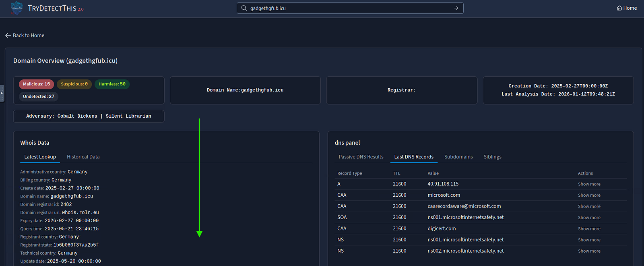Open the Subdomains tab

click(458, 157)
